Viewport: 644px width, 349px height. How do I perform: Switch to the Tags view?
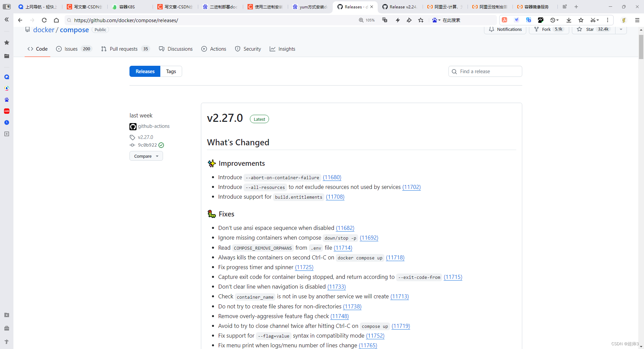pos(171,71)
